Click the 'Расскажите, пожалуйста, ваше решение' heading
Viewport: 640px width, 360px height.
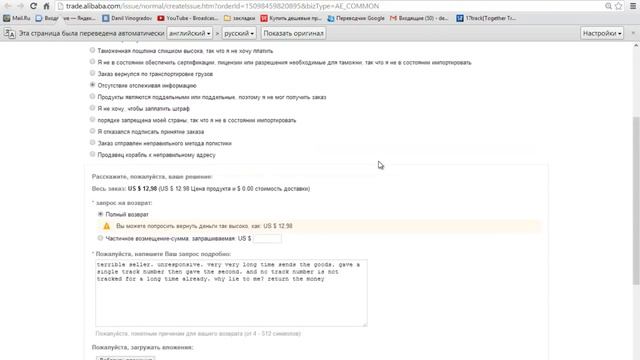(x=152, y=177)
